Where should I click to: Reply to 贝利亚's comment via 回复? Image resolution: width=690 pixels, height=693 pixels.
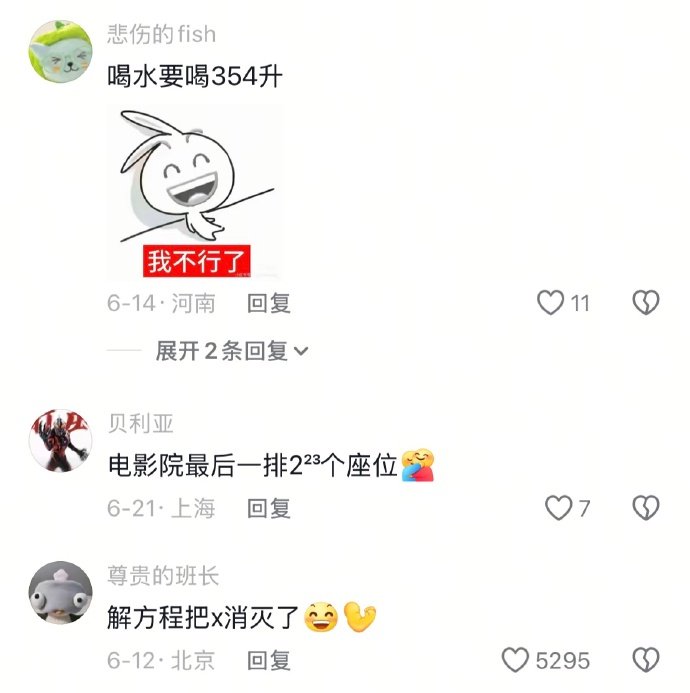(x=268, y=508)
